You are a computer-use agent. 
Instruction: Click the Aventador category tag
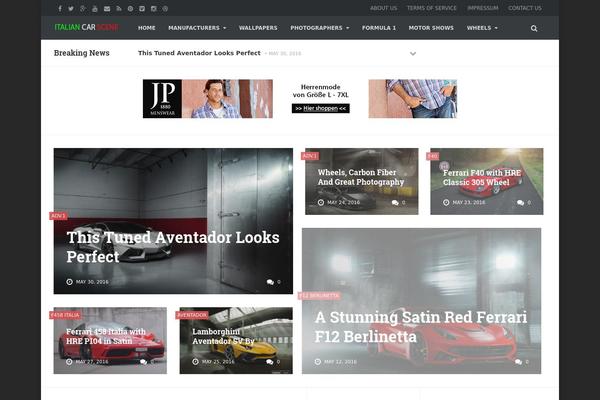192,315
